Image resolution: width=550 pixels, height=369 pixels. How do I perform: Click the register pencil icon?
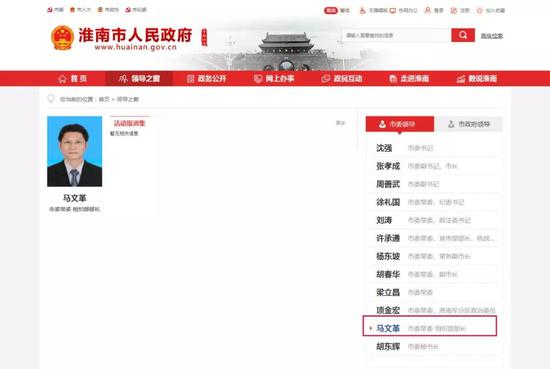[x=454, y=10]
